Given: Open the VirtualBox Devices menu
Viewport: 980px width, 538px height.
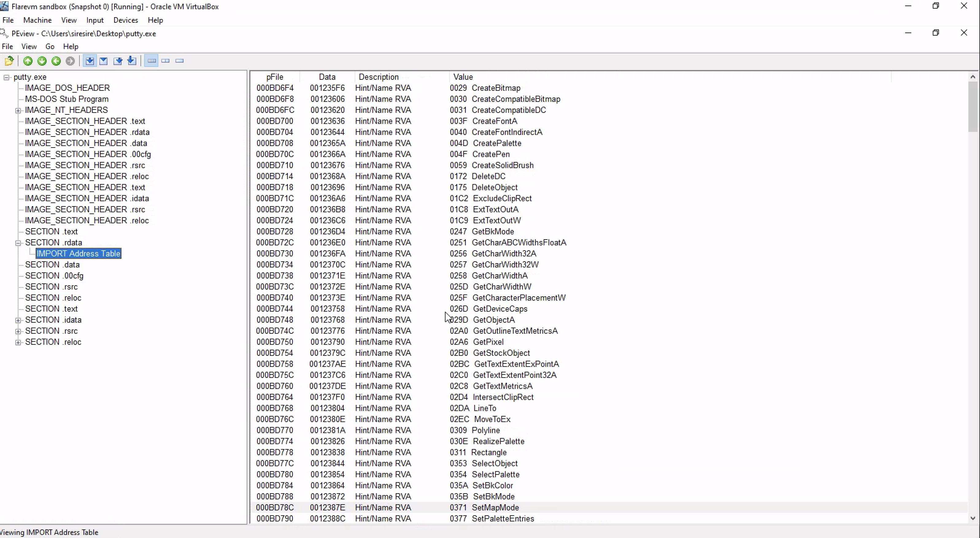Looking at the screenshot, I should click(125, 20).
